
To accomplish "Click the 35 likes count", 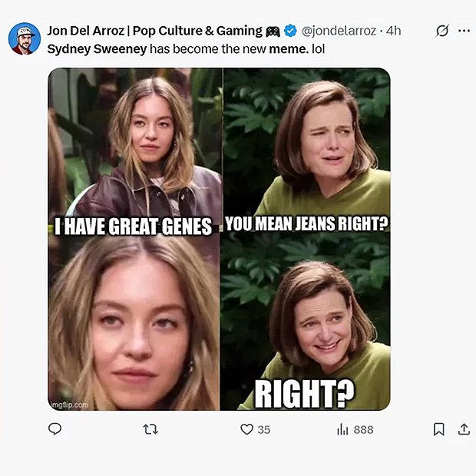I will point(263,430).
